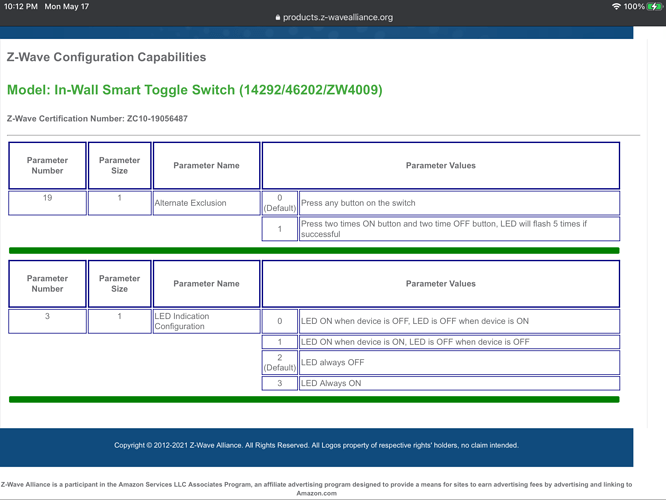
Task: Click size cell of LED Indication row
Action: click(119, 321)
